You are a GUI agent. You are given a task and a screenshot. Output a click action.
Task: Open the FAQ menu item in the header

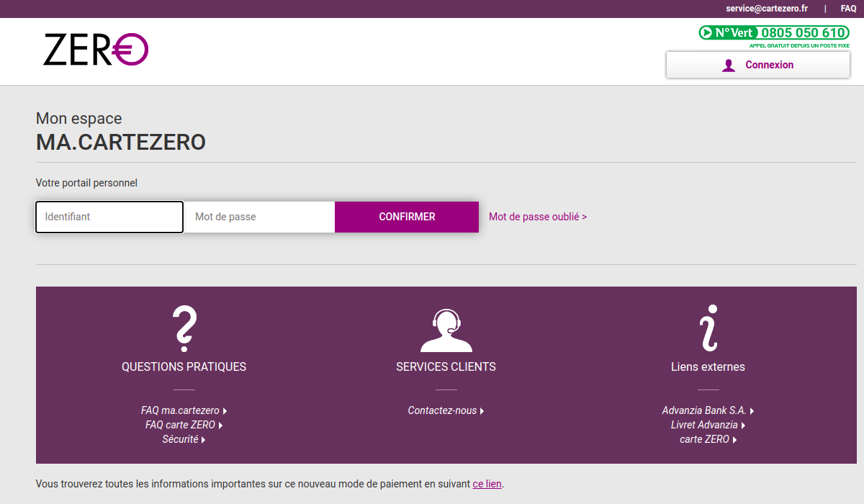[x=847, y=8]
